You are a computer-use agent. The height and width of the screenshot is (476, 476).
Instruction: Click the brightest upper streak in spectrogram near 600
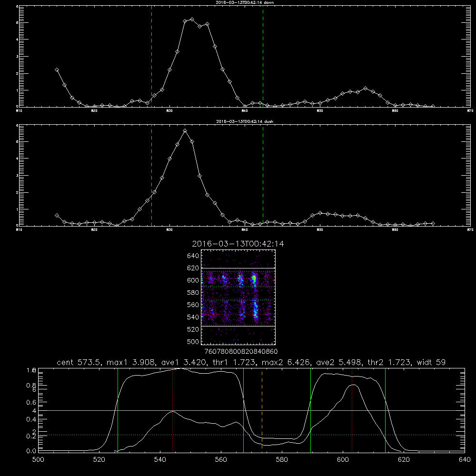(254, 279)
